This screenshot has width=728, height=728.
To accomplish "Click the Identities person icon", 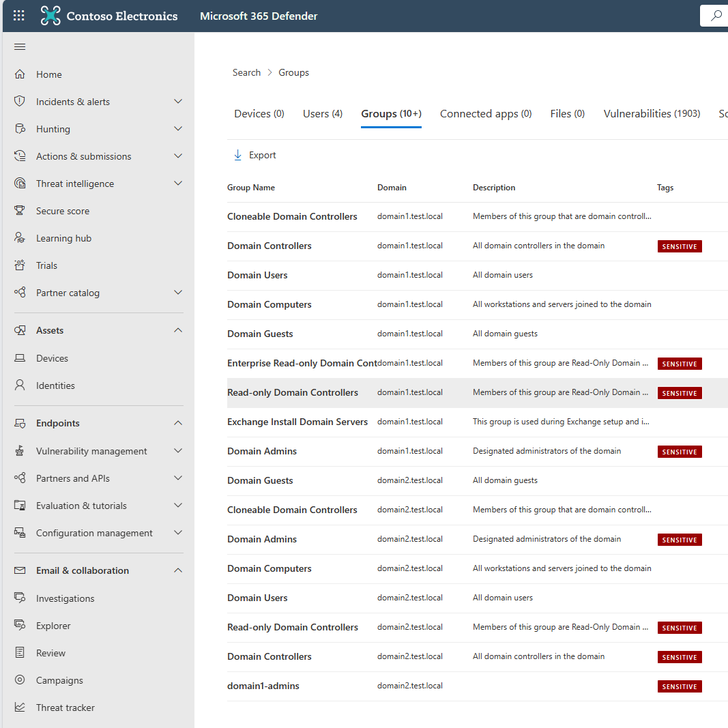I will click(20, 385).
